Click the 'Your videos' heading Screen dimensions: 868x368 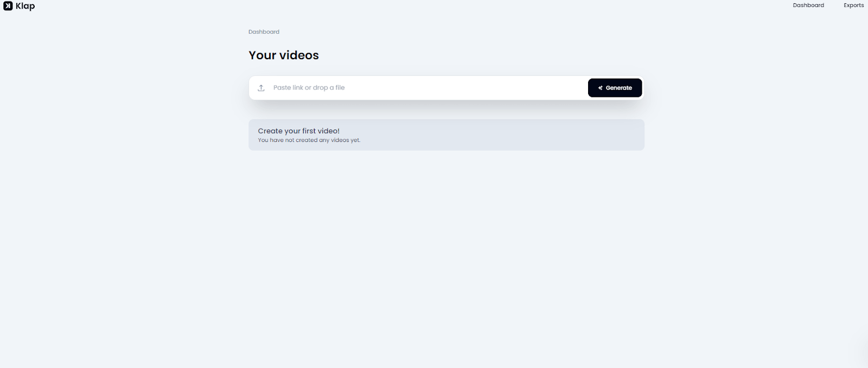284,55
